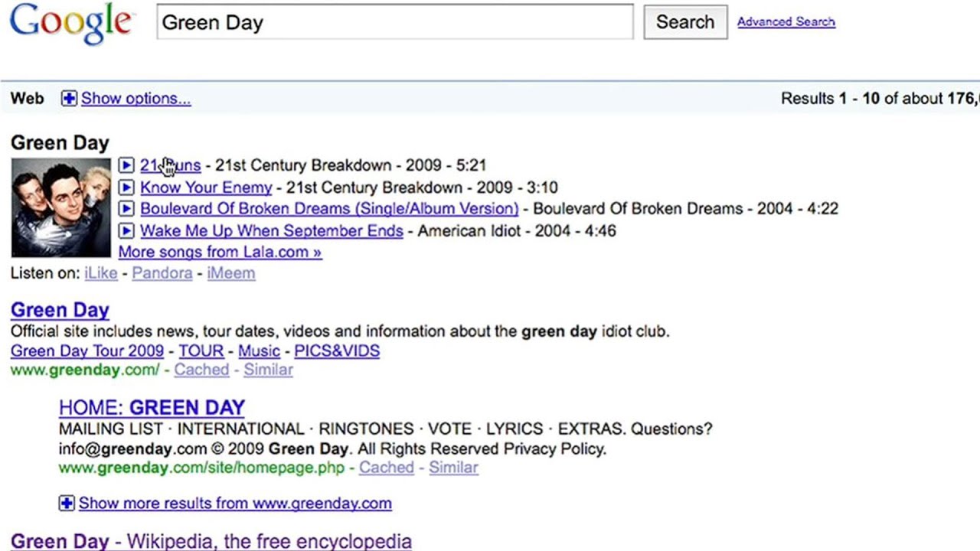Image resolution: width=980 pixels, height=551 pixels.
Task: Play the Know Your Enemy song
Action: [x=126, y=187]
